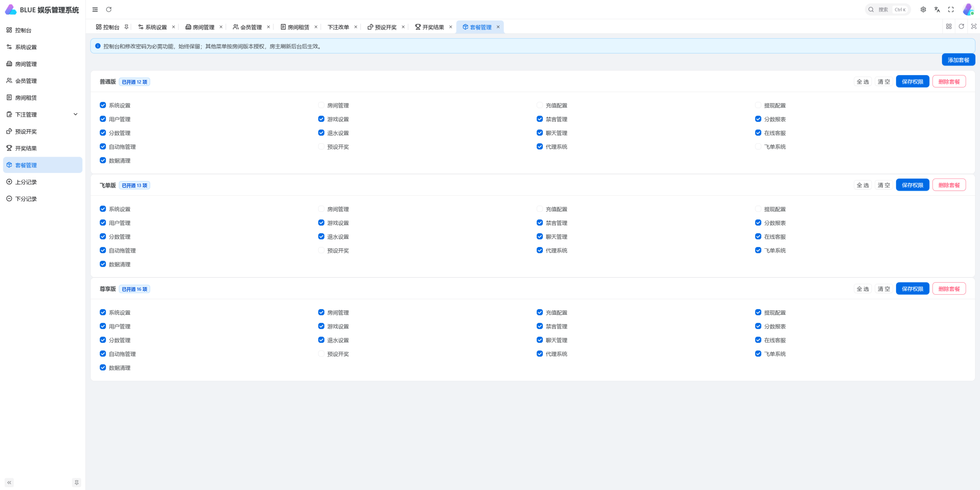The height and width of the screenshot is (490, 980).
Task: Open the language translation icon
Action: click(x=937, y=10)
